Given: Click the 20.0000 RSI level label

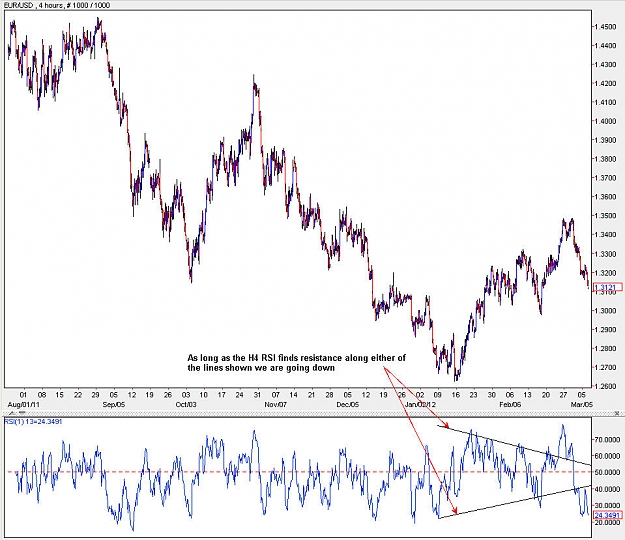Looking at the screenshot, I should click(x=607, y=522).
